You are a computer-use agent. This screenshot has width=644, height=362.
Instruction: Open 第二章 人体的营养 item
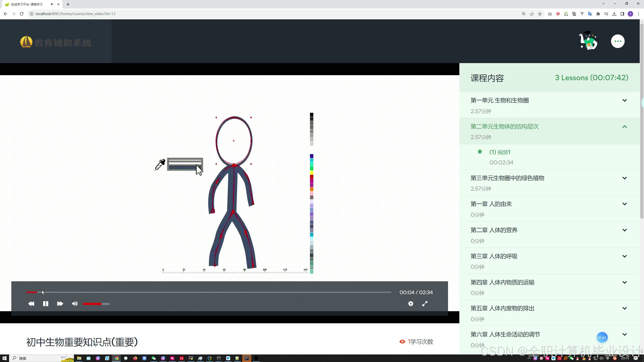pos(494,230)
